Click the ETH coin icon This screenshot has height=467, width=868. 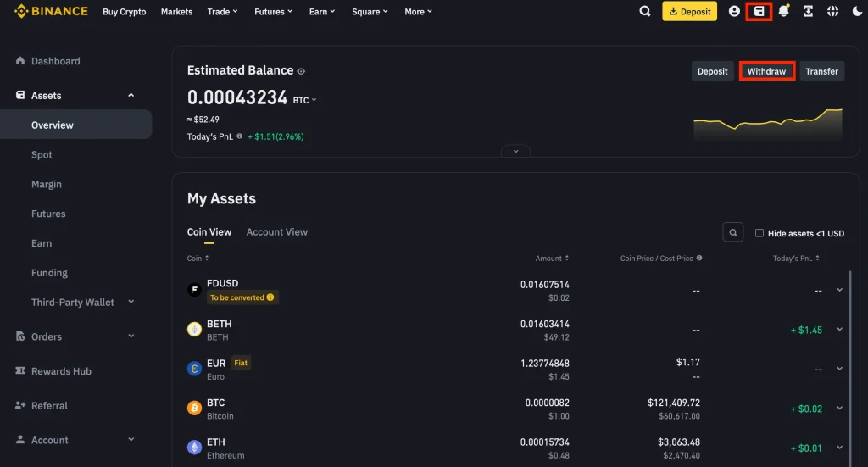(194, 447)
